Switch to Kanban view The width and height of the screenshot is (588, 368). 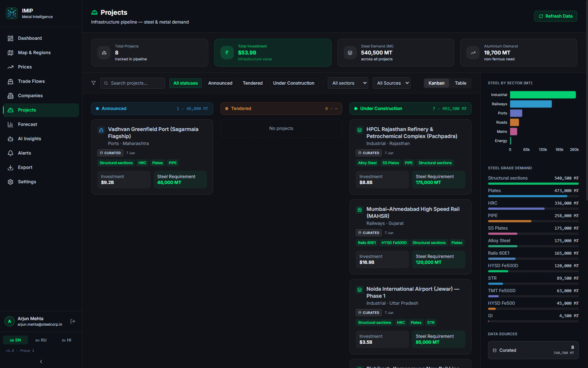[436, 83]
